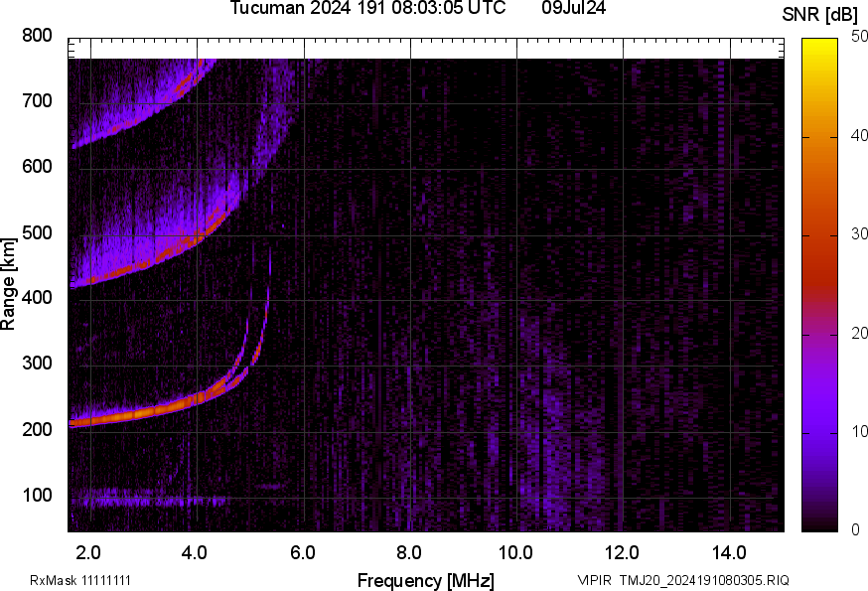
Task: Click the frequency tick label '10.0'
Action: pos(515,553)
